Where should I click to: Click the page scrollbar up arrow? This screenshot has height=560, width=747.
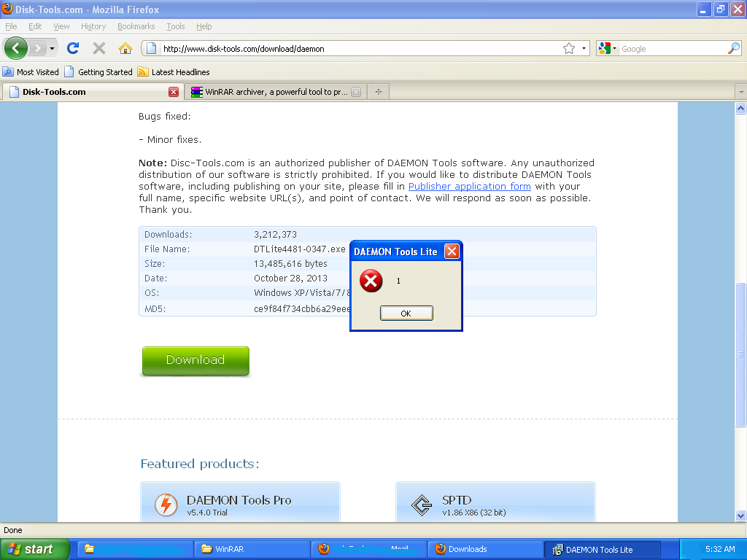click(741, 109)
